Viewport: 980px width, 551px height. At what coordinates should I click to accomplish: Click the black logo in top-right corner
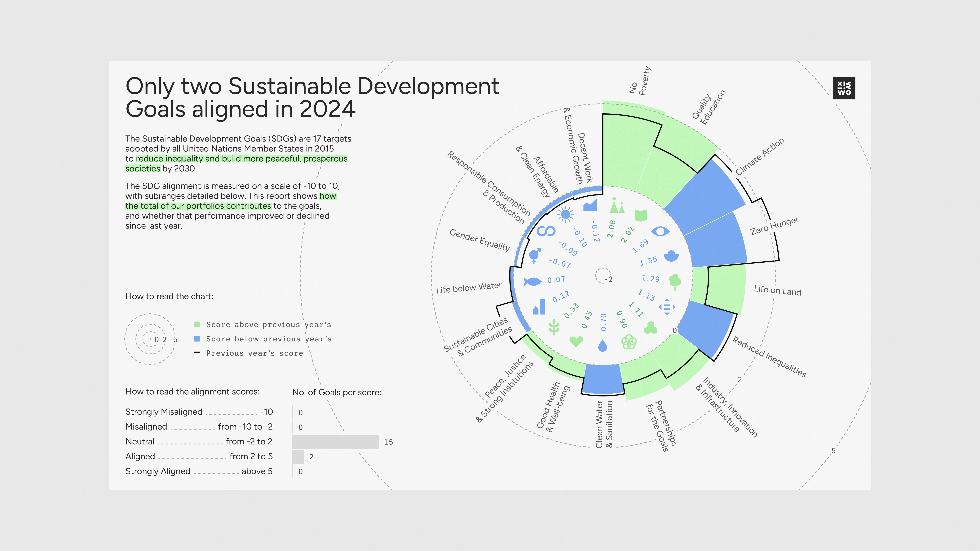tap(844, 88)
